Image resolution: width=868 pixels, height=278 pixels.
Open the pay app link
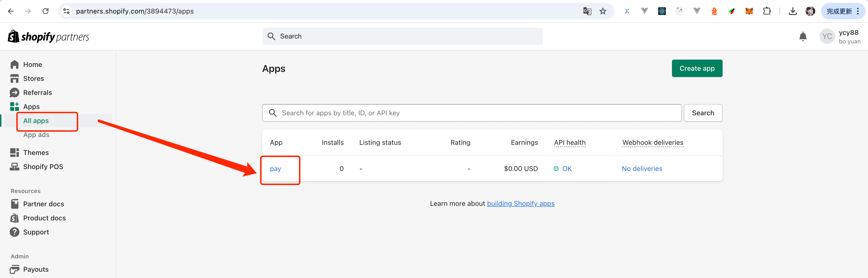click(x=275, y=169)
